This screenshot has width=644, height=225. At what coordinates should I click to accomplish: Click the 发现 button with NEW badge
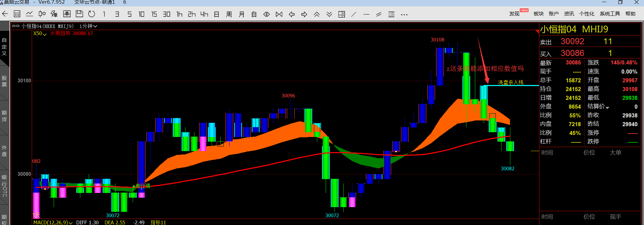pos(514,14)
